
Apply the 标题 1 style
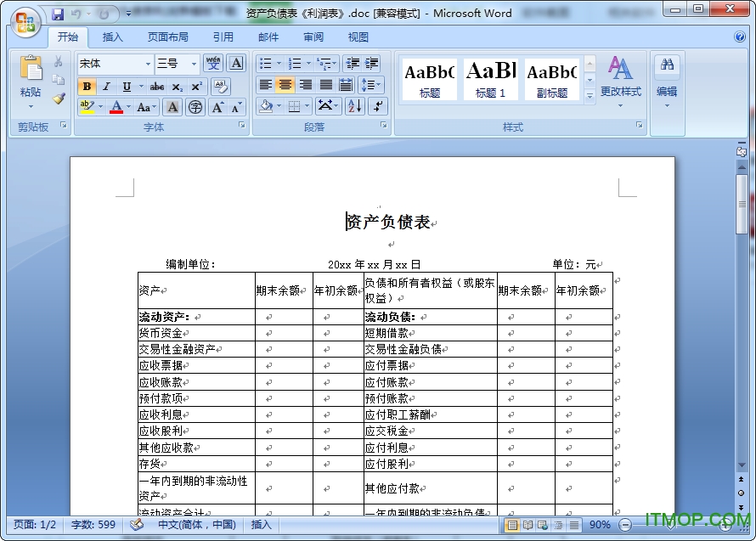point(490,78)
